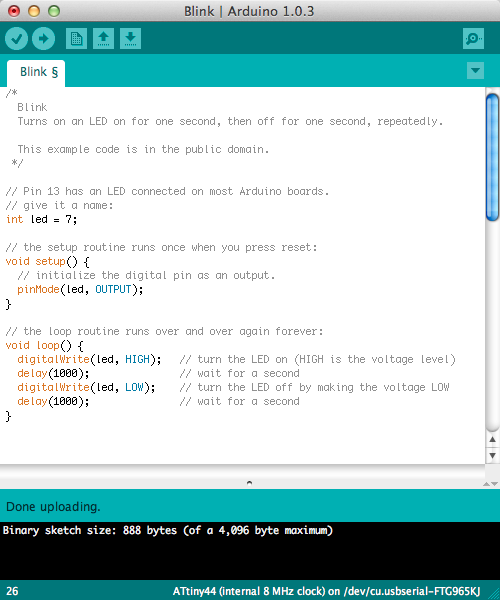Click the 'Done uploading.' status bar
This screenshot has width=500, height=600.
coord(250,506)
